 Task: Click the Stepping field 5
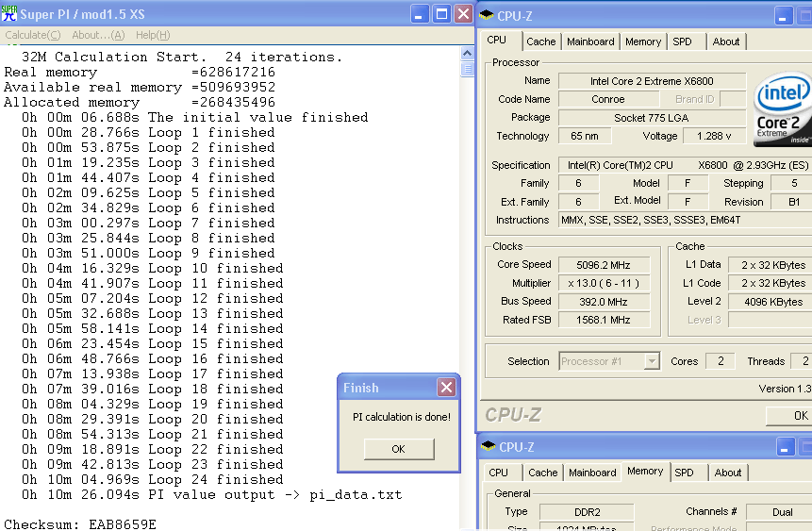[x=792, y=183]
